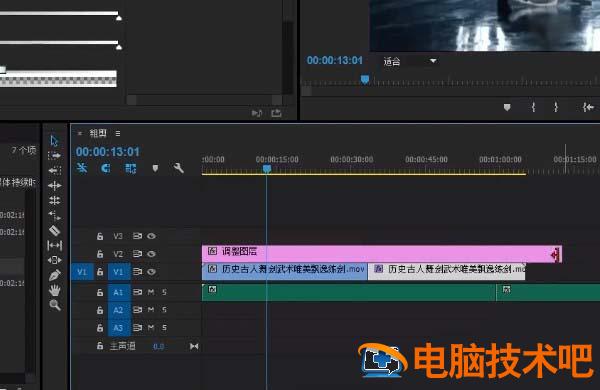Viewport: 600px width, 390px height.
Task: Select the timeline sequence tab
Action: [98, 133]
